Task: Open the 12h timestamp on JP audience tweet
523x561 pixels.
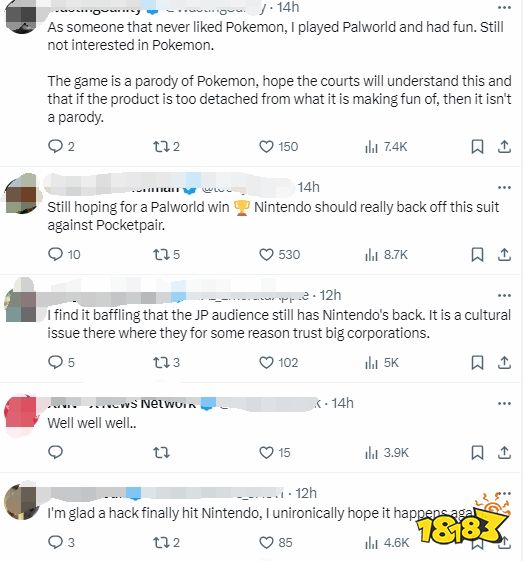Action: click(x=330, y=296)
